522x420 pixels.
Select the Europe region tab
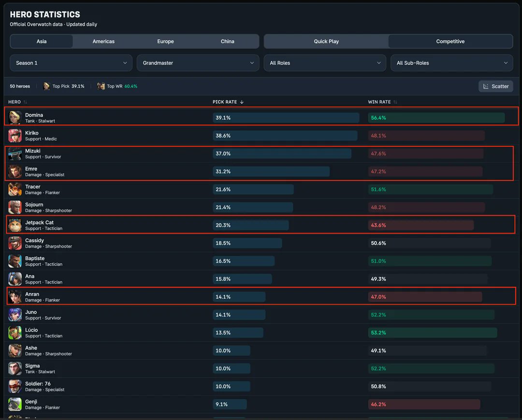click(165, 41)
